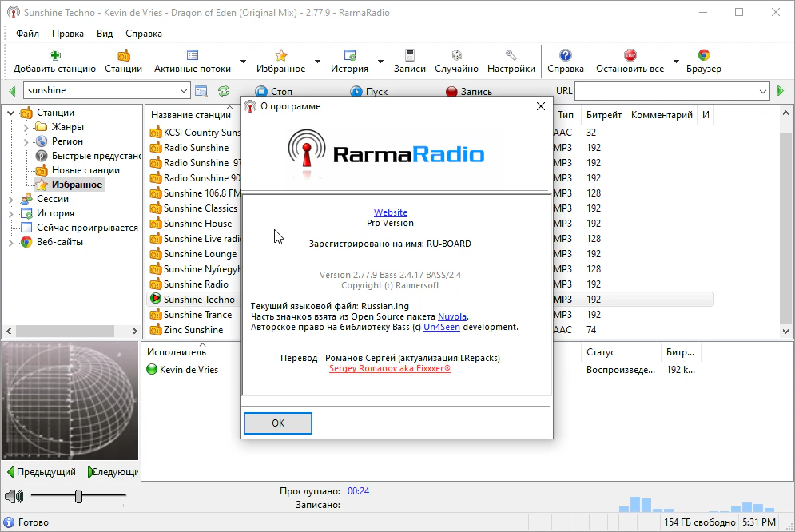Image resolution: width=795 pixels, height=532 pixels.
Task: Expand the Регион tree node
Action: click(26, 141)
